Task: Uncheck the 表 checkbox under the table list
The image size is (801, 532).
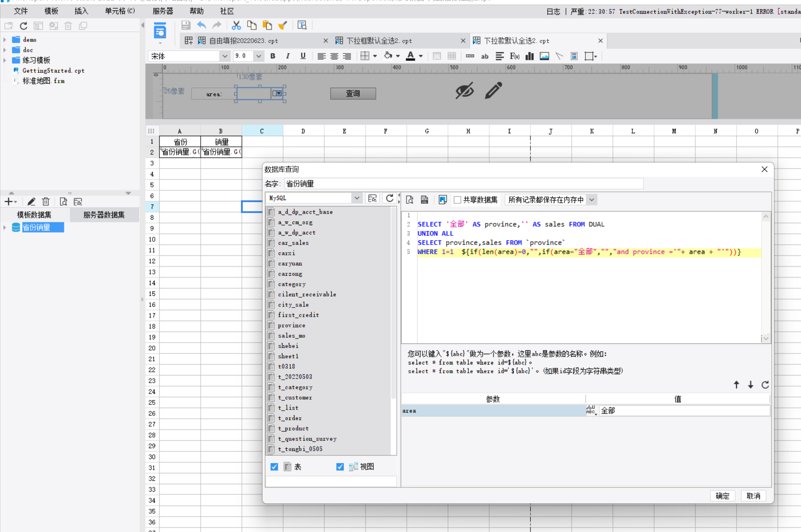Action: tap(274, 466)
